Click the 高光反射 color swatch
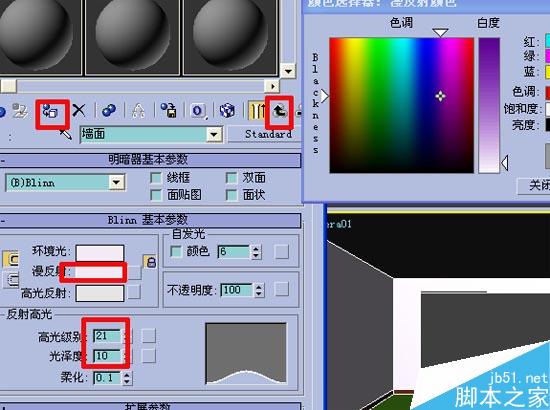 100,293
